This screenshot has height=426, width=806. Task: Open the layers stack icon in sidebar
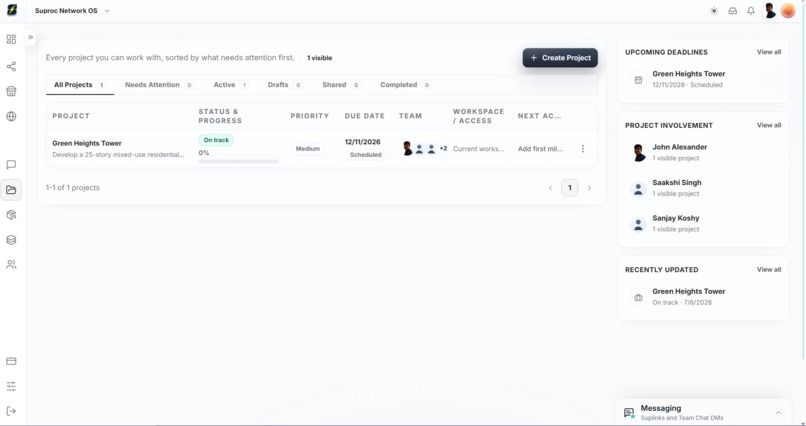pyautogui.click(x=11, y=240)
